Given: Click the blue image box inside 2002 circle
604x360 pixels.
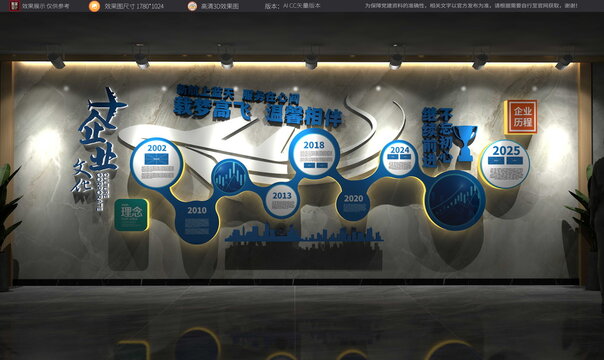Looking at the screenshot, I should tap(156, 159).
